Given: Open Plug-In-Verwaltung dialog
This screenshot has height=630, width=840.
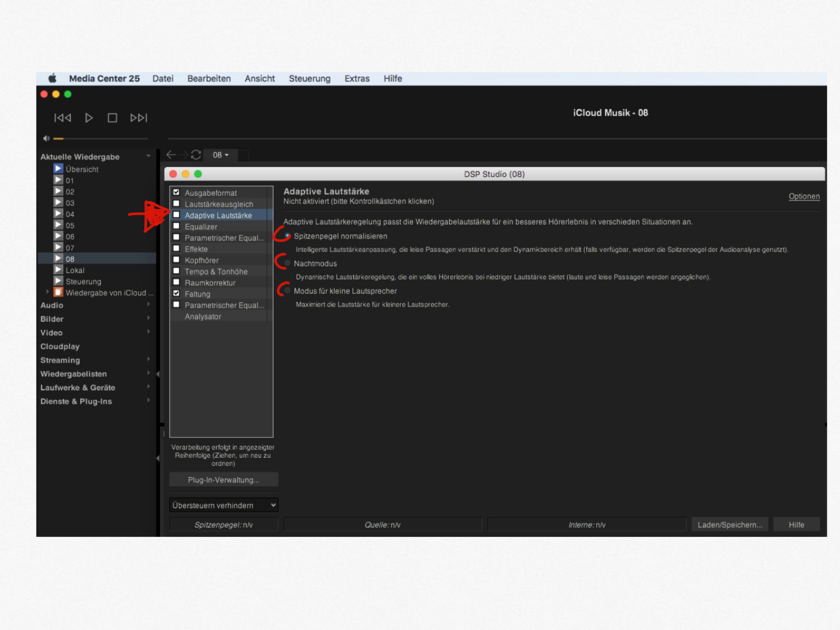Looking at the screenshot, I should [224, 479].
